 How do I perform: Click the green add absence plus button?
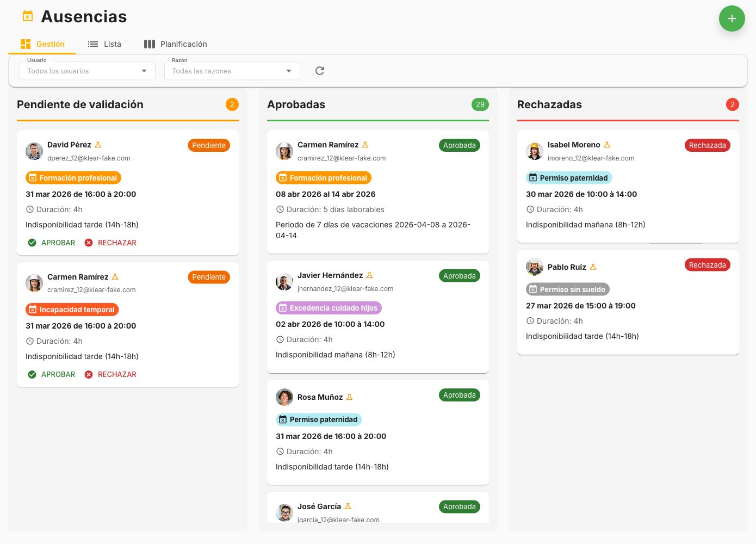[x=732, y=18]
